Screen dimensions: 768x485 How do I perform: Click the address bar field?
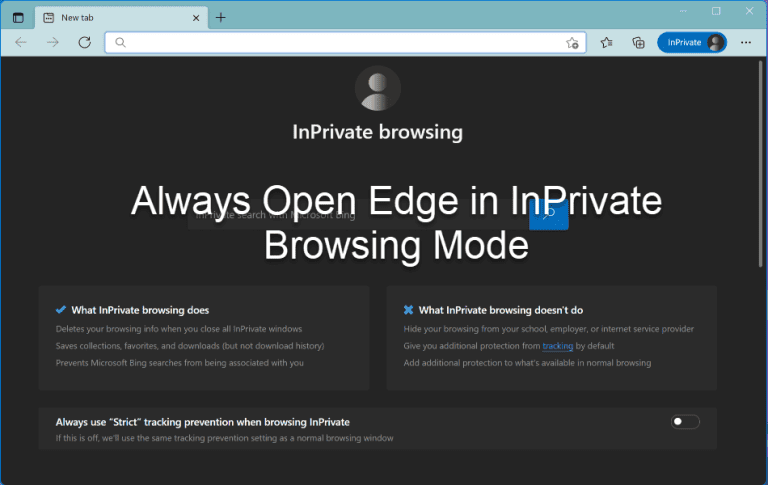click(345, 43)
